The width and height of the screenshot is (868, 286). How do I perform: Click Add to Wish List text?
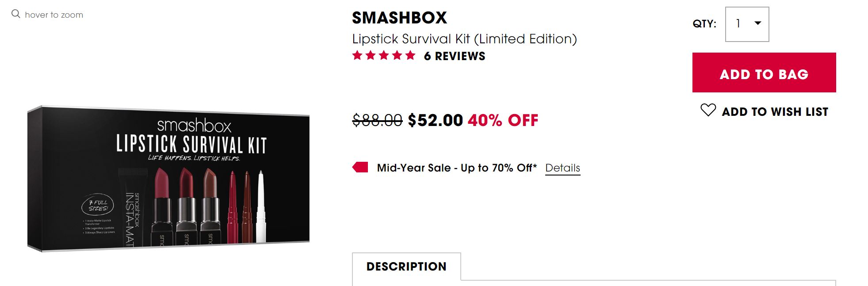775,112
